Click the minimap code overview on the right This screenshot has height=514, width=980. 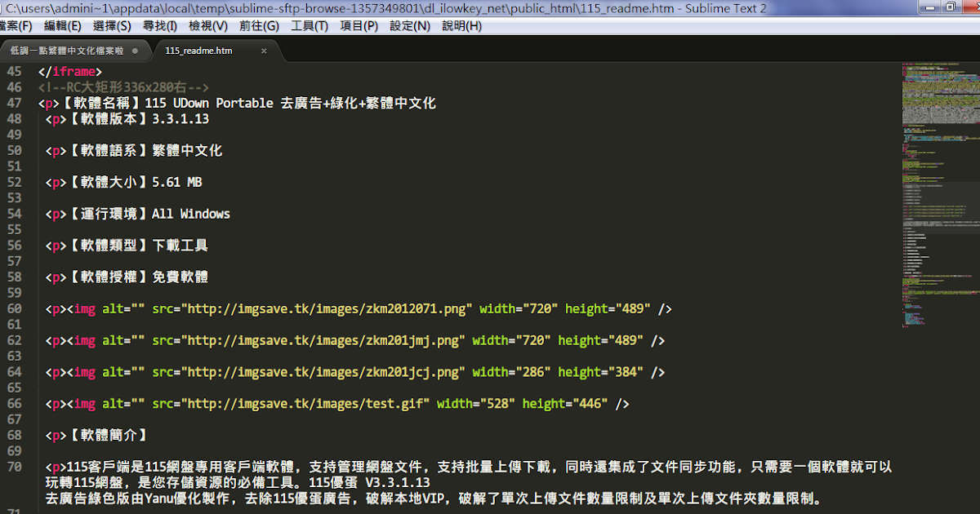pyautogui.click(x=939, y=196)
